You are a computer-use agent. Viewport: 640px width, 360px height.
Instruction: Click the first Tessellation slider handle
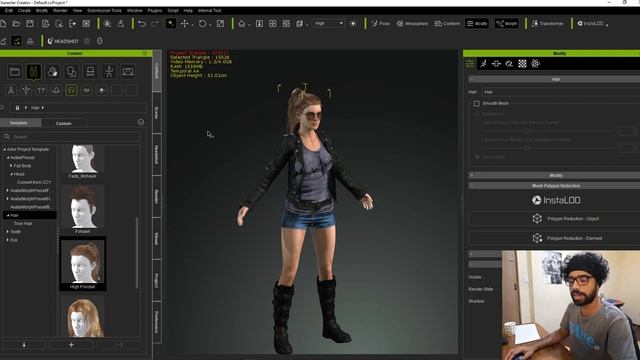[527, 131]
